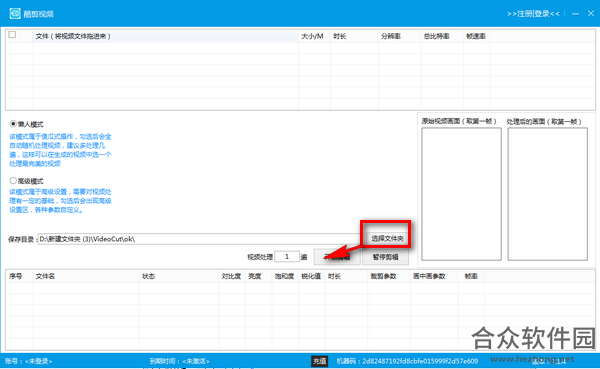Click the 暂停剪辑 button

(385, 257)
